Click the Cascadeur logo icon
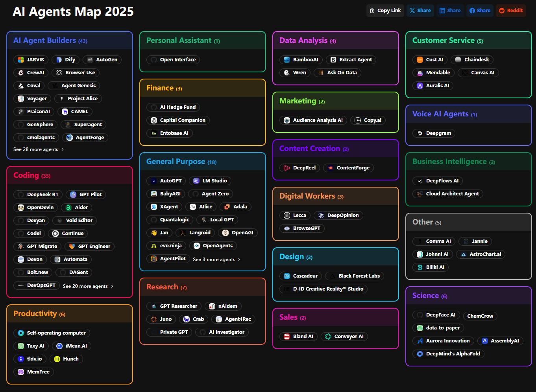This screenshot has width=536, height=392. click(287, 276)
